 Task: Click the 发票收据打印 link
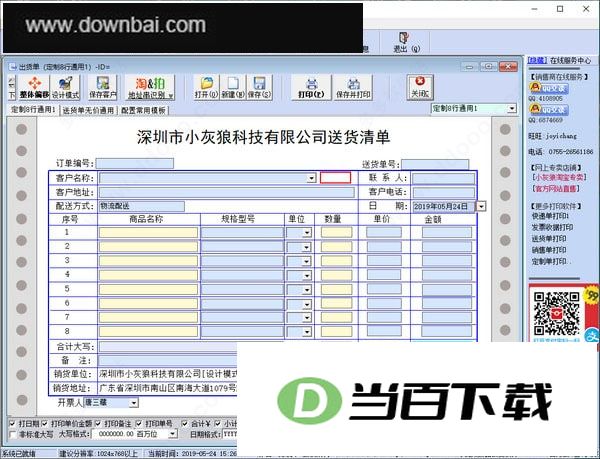tap(553, 228)
